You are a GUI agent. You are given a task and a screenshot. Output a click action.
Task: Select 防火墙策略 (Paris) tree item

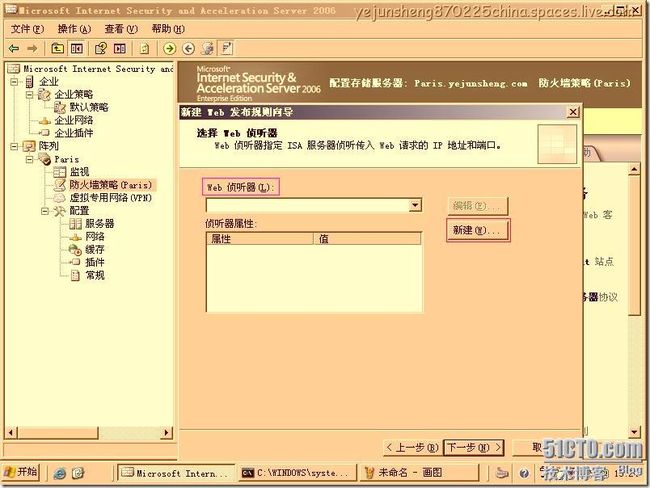(111, 185)
